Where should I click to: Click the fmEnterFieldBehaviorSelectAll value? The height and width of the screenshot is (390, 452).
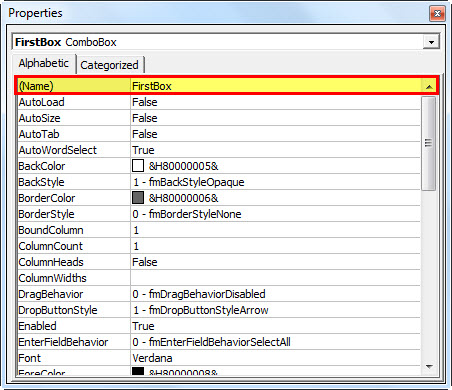tap(211, 342)
